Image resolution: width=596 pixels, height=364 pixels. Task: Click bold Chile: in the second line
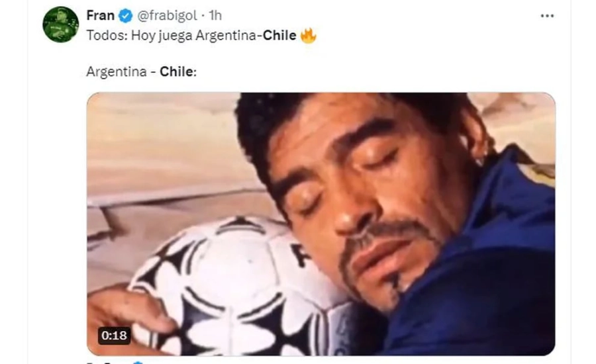click(178, 71)
